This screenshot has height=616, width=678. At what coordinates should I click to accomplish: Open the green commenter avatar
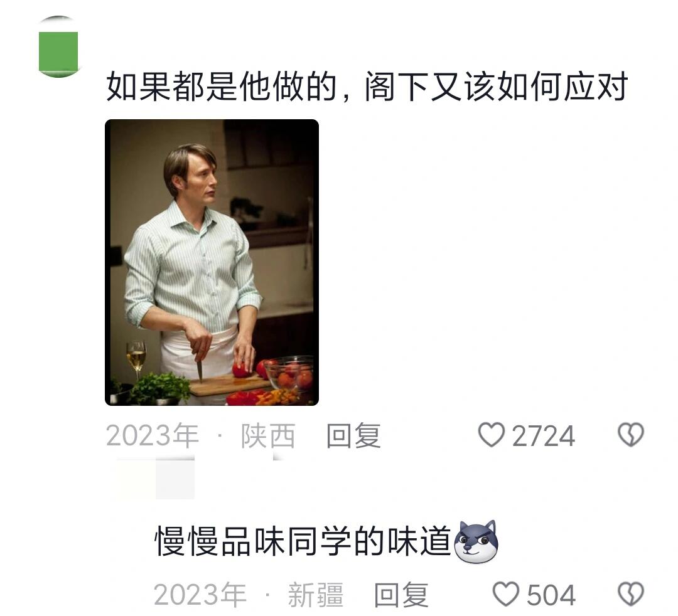point(58,47)
